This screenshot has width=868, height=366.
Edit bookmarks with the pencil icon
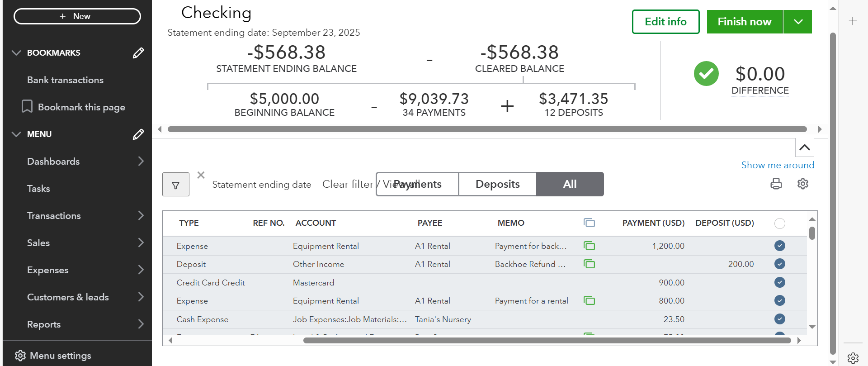pos(138,53)
